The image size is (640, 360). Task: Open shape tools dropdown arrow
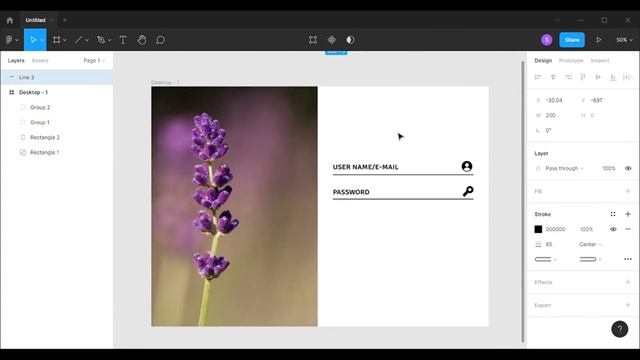tap(87, 40)
